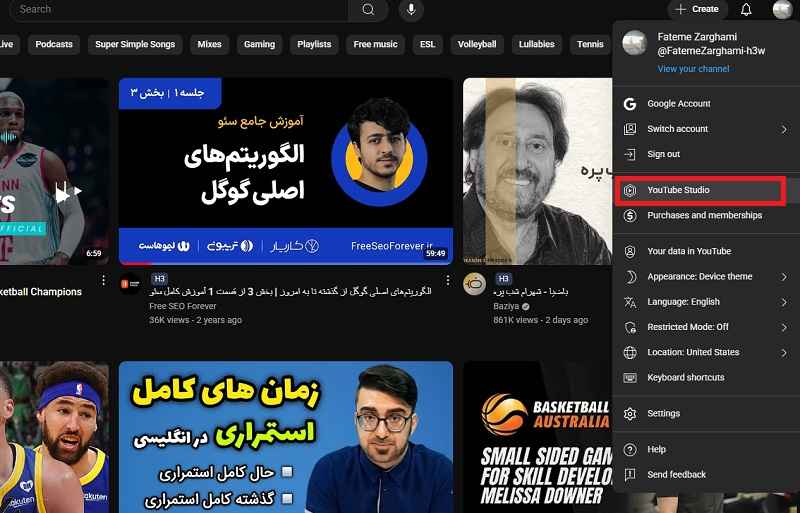Image resolution: width=800 pixels, height=513 pixels.
Task: Select the Tennis filter chip
Action: (590, 44)
